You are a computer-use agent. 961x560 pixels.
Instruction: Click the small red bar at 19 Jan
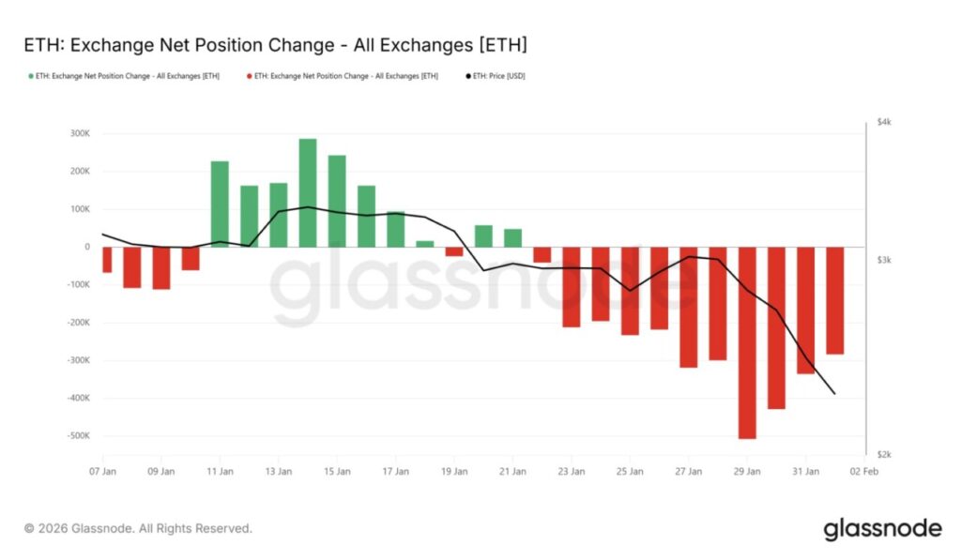point(454,251)
